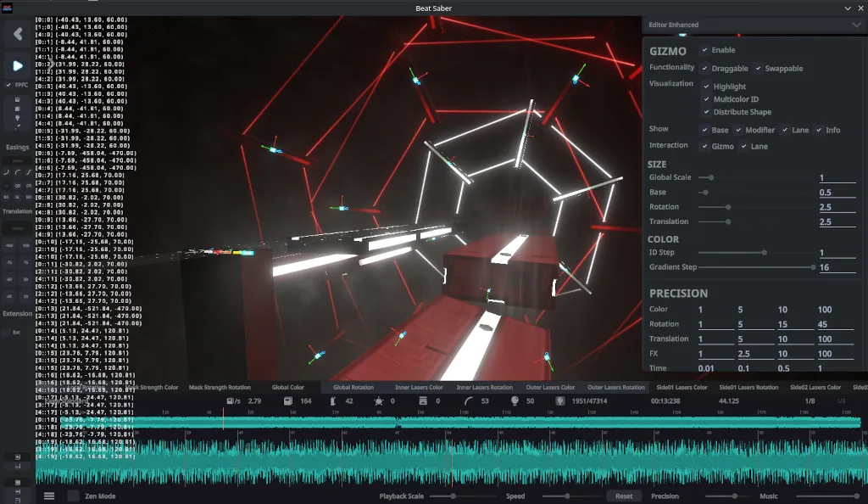868x504 pixels.
Task: Toggle the Distribute Shape checkbox
Action: (706, 112)
